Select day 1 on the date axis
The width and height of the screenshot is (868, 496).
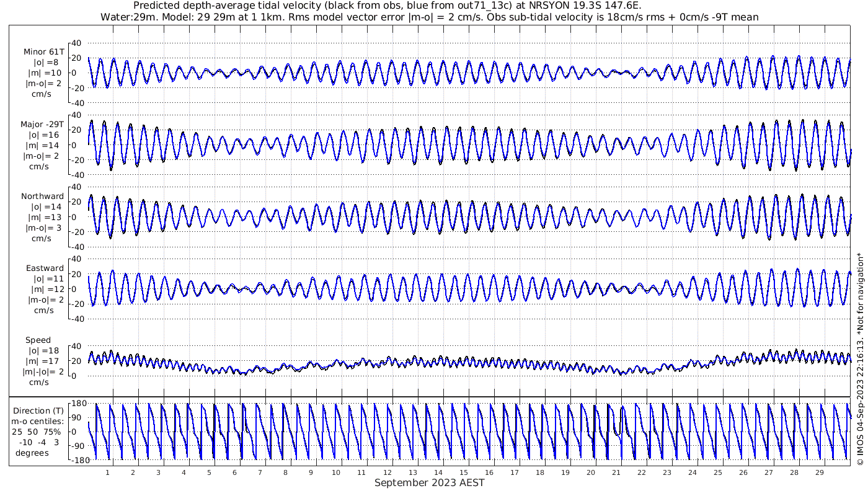(x=107, y=472)
